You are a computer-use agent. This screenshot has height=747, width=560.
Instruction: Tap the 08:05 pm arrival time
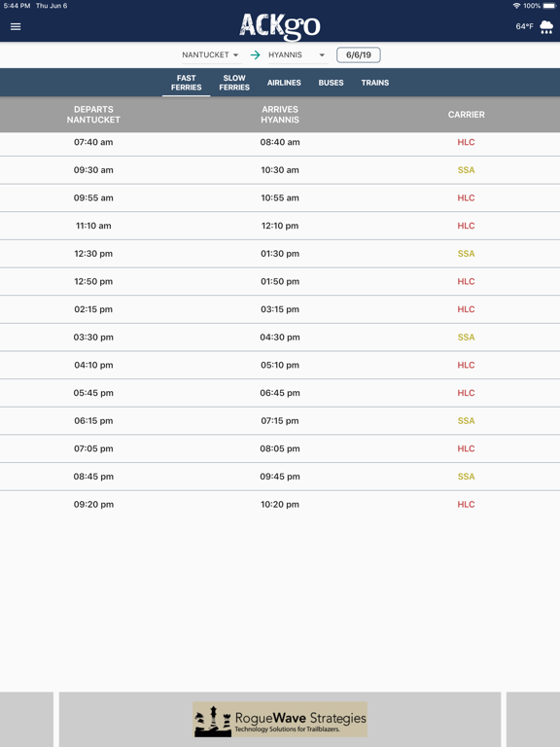click(280, 448)
